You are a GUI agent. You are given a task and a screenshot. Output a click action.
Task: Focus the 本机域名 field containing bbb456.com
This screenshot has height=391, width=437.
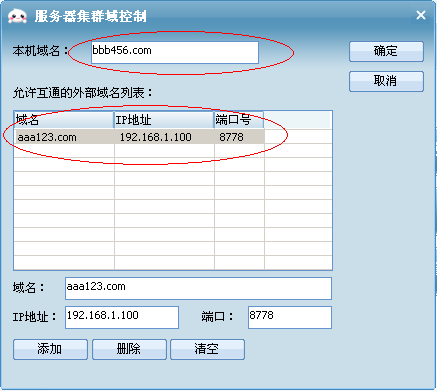175,52
